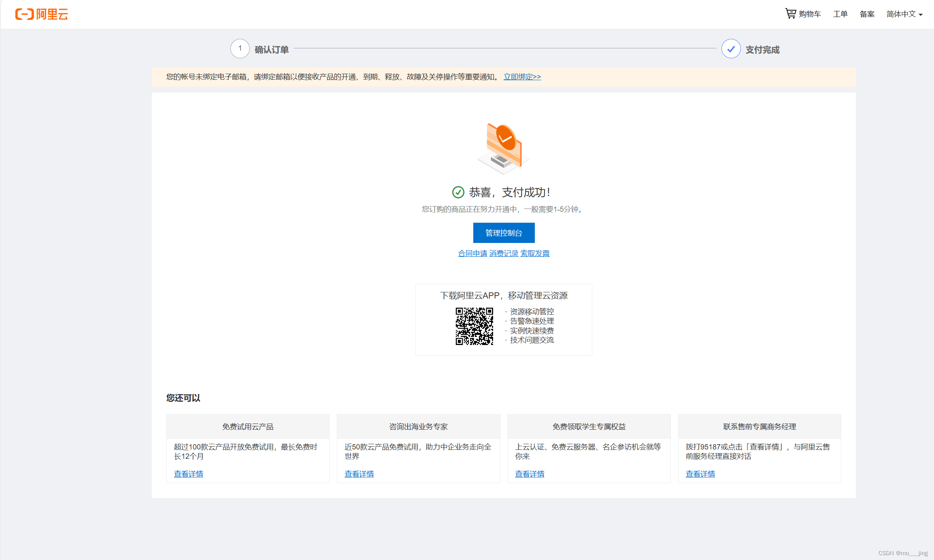Open the 合同申请 link
Screen dimensions: 934x560
tap(472, 253)
